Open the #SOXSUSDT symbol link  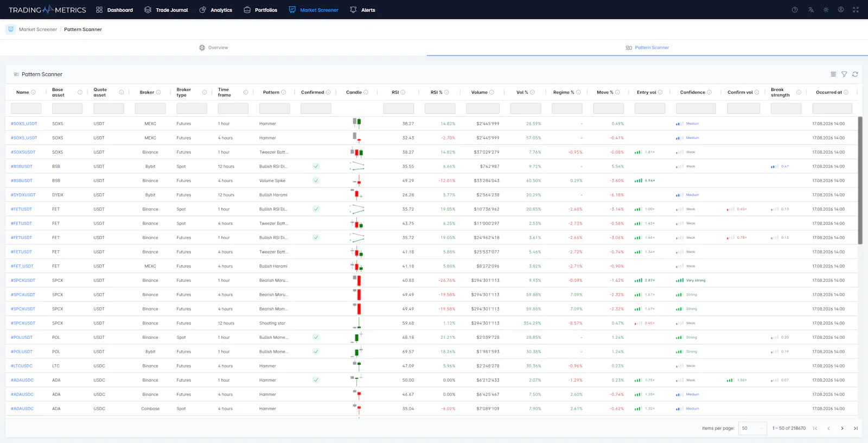point(23,152)
